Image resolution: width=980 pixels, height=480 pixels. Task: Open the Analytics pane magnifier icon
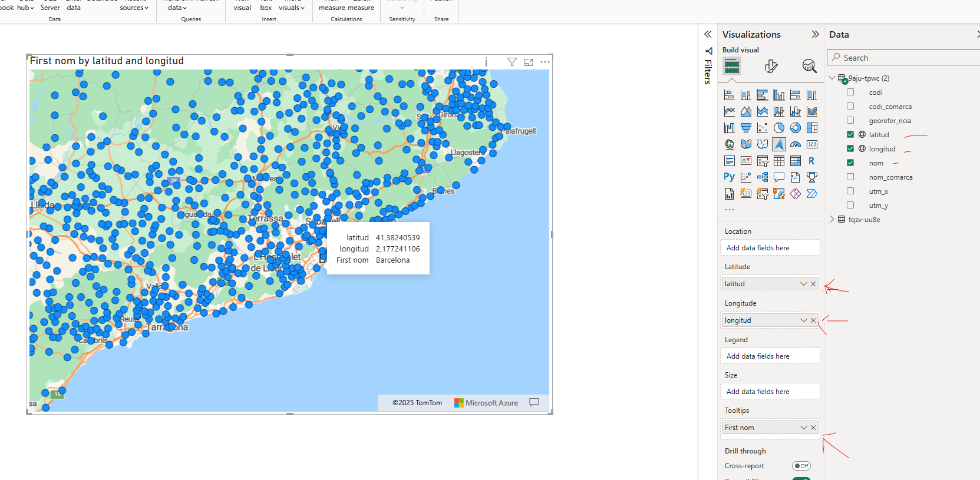click(x=809, y=66)
